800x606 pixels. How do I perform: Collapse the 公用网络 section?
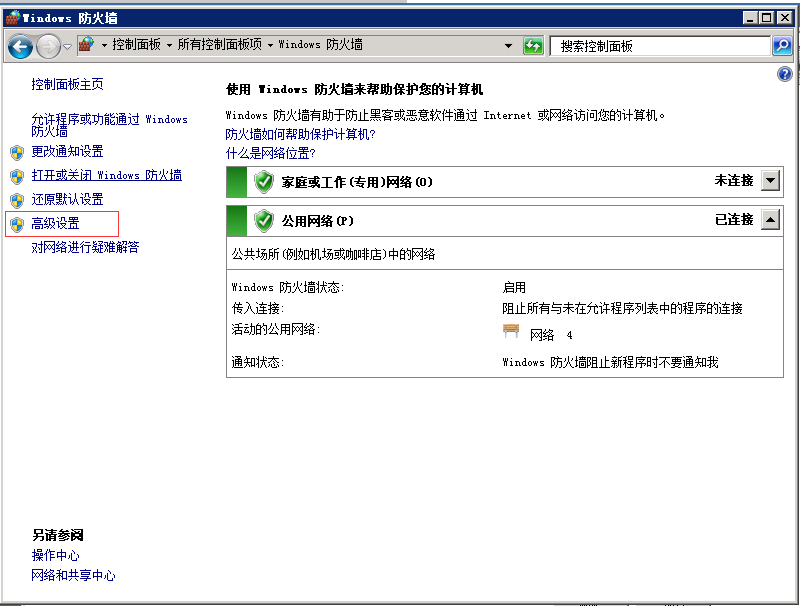pos(771,220)
